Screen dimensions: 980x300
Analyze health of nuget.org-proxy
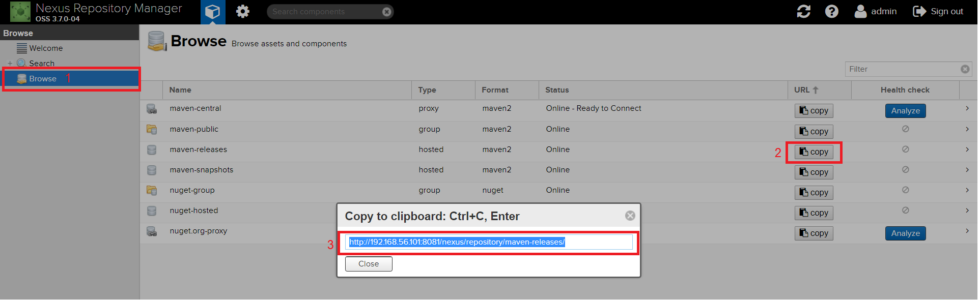tap(905, 233)
